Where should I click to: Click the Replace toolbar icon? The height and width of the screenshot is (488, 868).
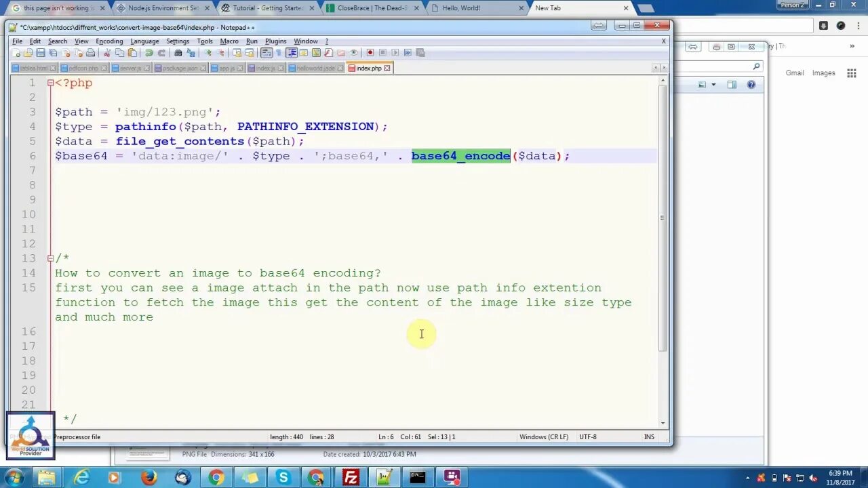pos(191,53)
